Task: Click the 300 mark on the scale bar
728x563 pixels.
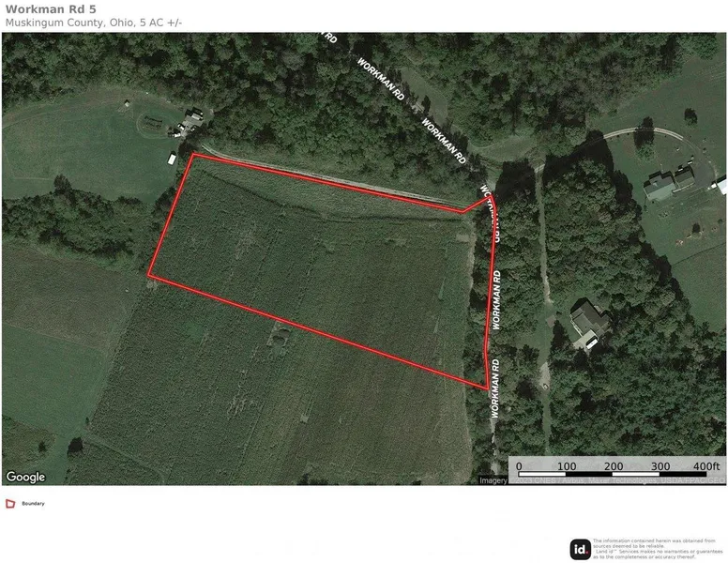Action: (x=660, y=466)
